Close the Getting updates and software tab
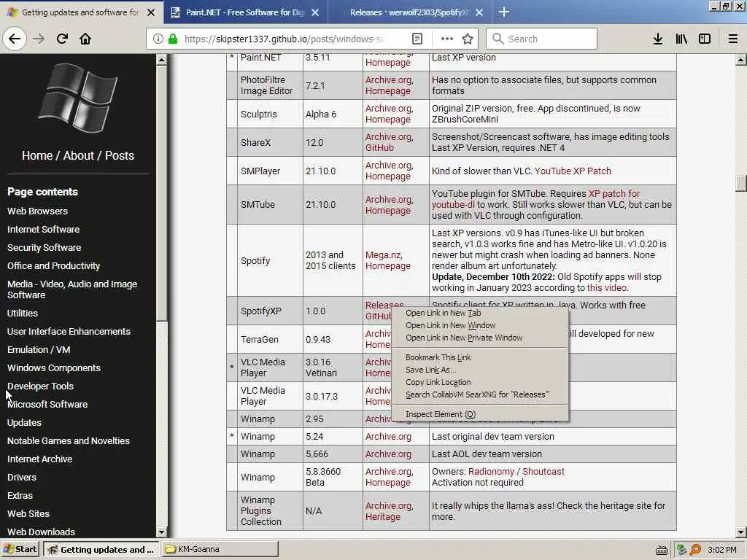The image size is (747, 560). [x=151, y=12]
